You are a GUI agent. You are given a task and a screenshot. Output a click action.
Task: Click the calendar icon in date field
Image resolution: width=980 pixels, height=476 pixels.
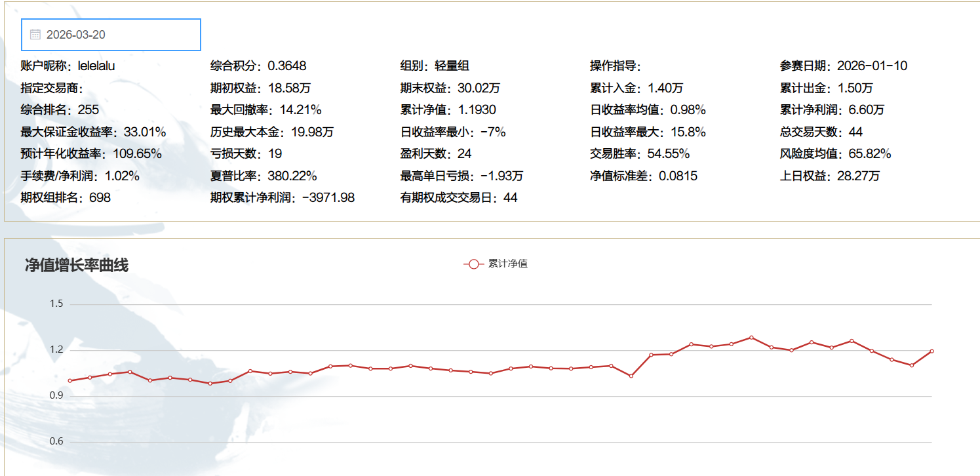35,35
